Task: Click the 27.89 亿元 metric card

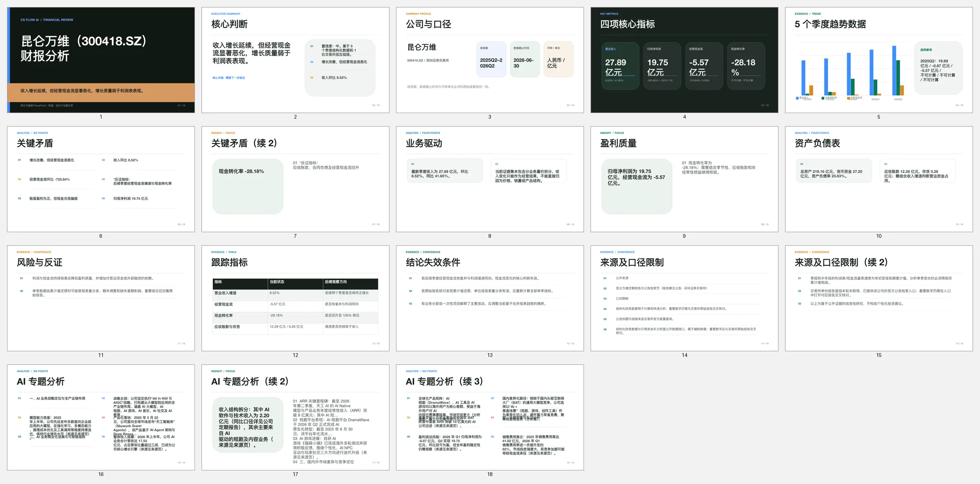Action: pos(620,66)
